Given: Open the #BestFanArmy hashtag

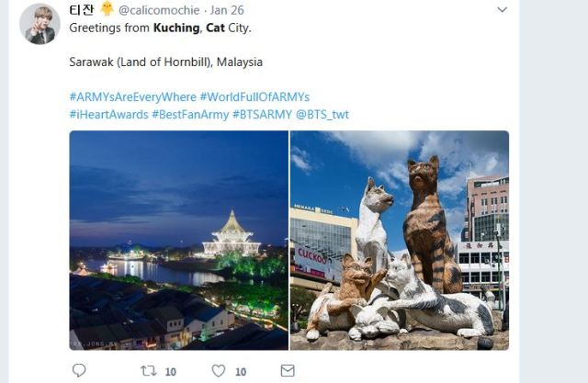Looking at the screenshot, I should [190, 114].
